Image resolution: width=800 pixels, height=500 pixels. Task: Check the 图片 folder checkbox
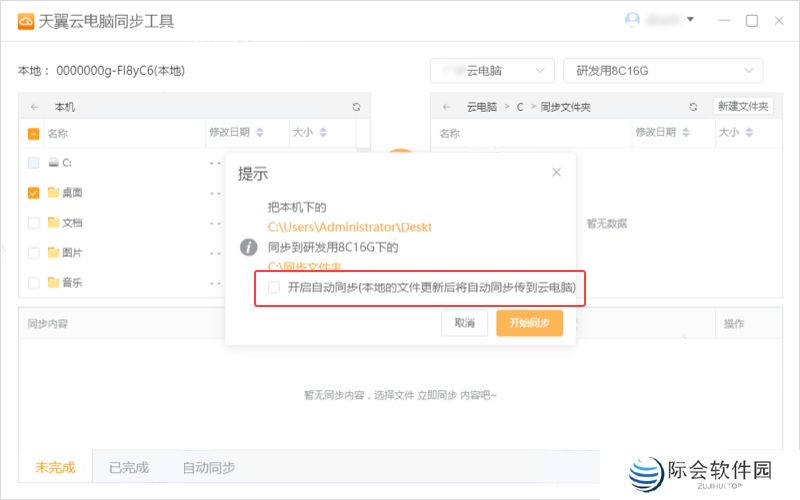[x=33, y=253]
